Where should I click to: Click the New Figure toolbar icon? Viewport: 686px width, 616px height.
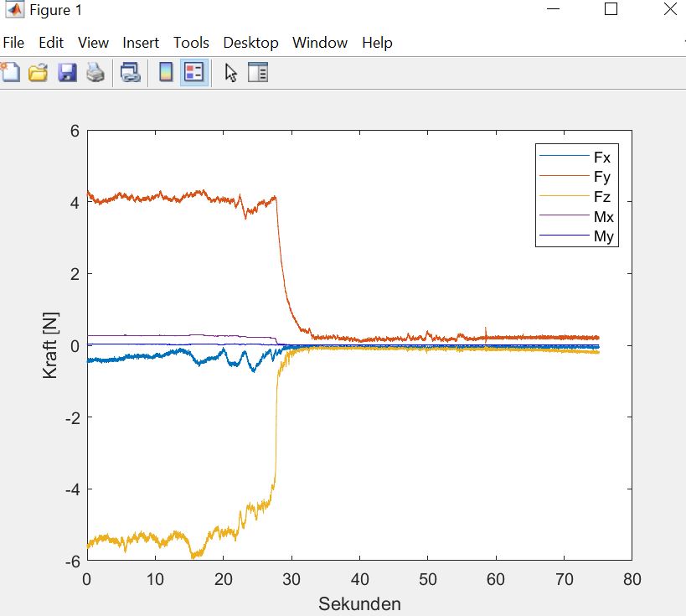click(x=10, y=73)
